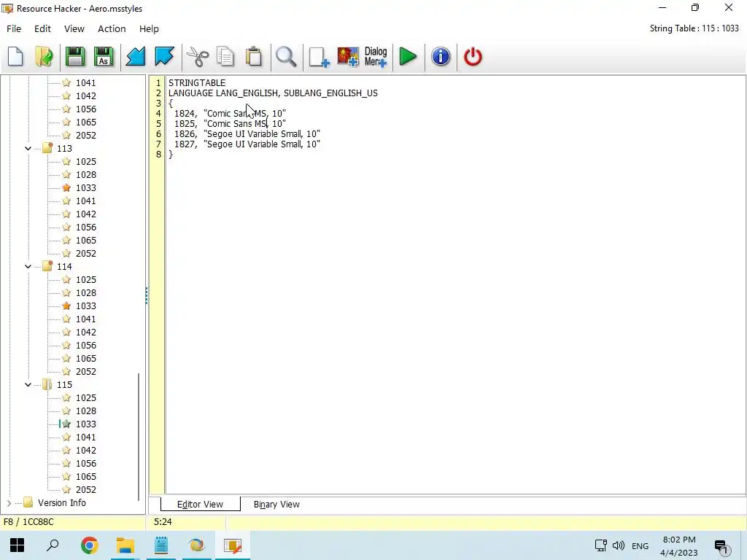Open a file with the folder icon

(x=44, y=57)
